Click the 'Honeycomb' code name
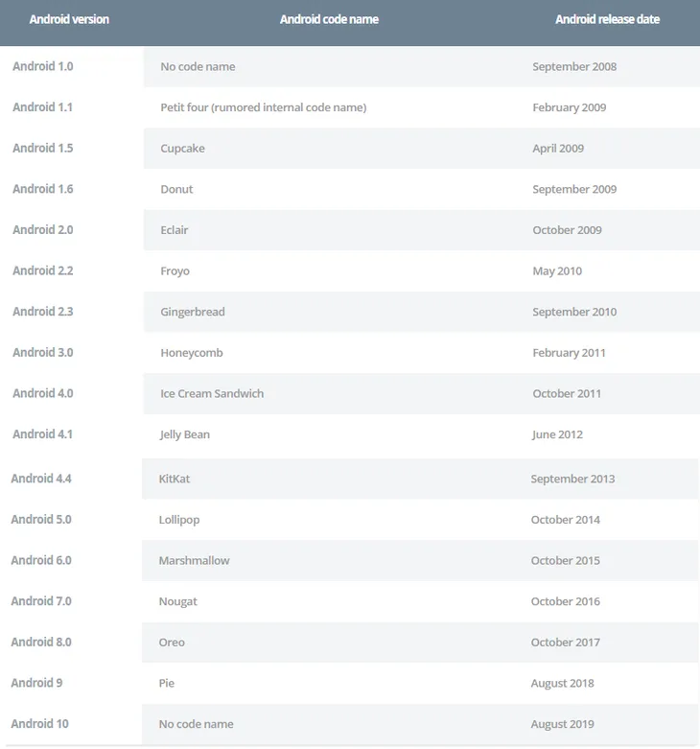Viewport: 700px width, 749px height. (192, 353)
